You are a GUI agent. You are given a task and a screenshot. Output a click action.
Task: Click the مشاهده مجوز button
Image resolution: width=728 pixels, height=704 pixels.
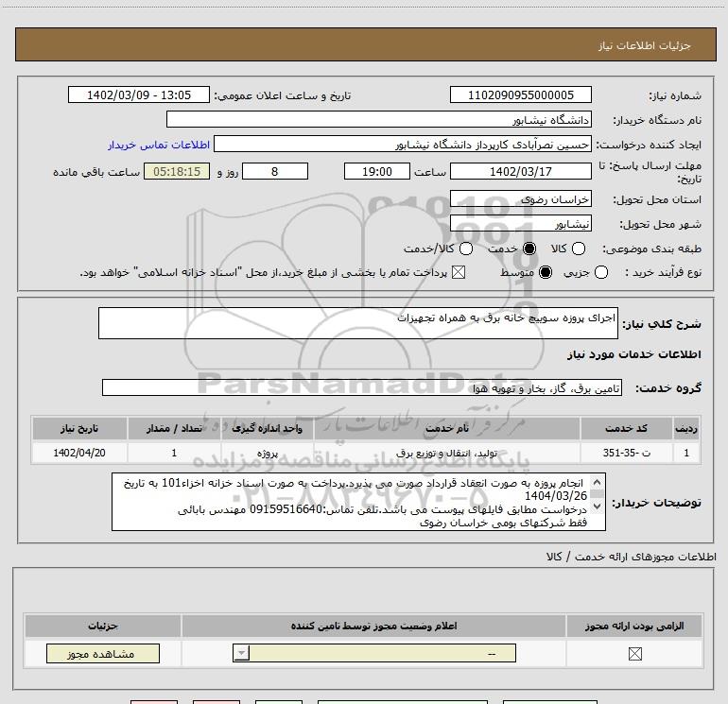103,653
